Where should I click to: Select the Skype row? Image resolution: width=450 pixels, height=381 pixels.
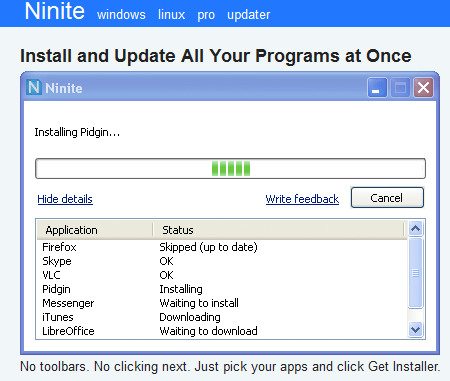click(222, 261)
